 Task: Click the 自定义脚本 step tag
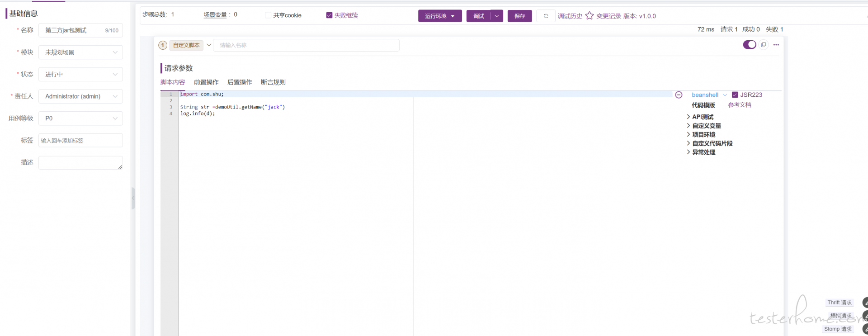tap(186, 45)
